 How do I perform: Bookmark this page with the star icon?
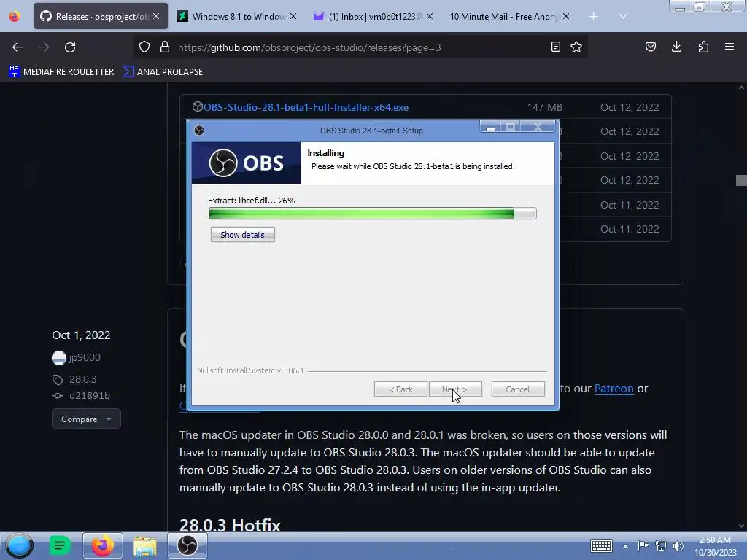pyautogui.click(x=576, y=47)
